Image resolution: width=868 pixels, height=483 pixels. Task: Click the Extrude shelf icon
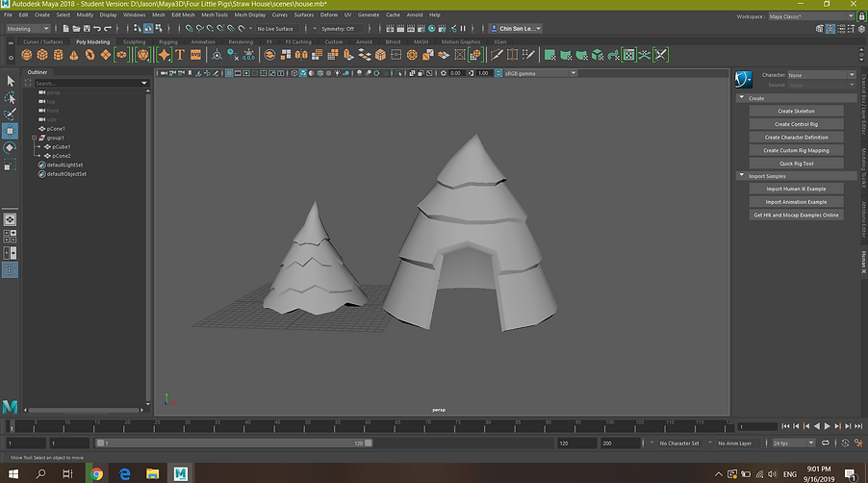tap(348, 55)
